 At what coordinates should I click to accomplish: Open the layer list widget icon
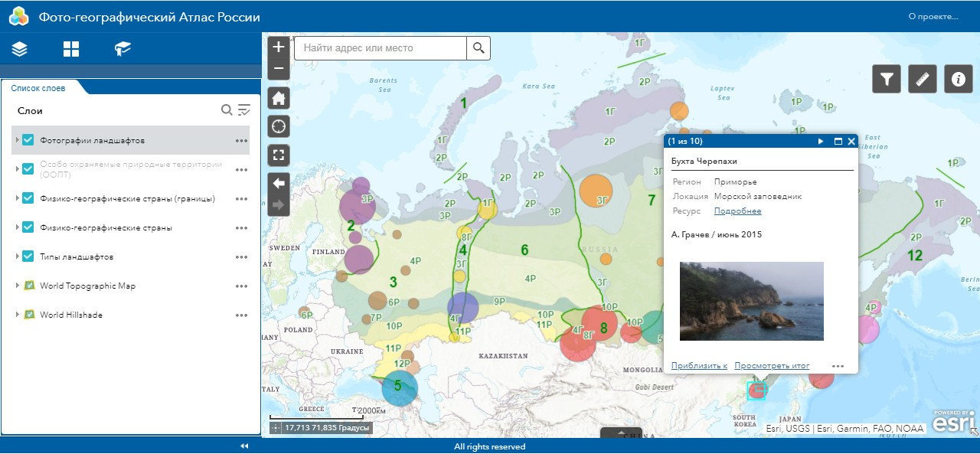point(20,49)
